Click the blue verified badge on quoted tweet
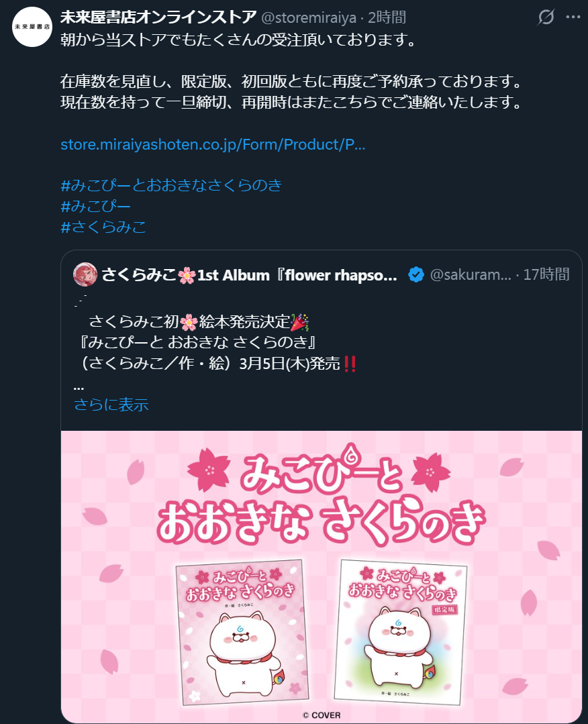 coord(416,274)
